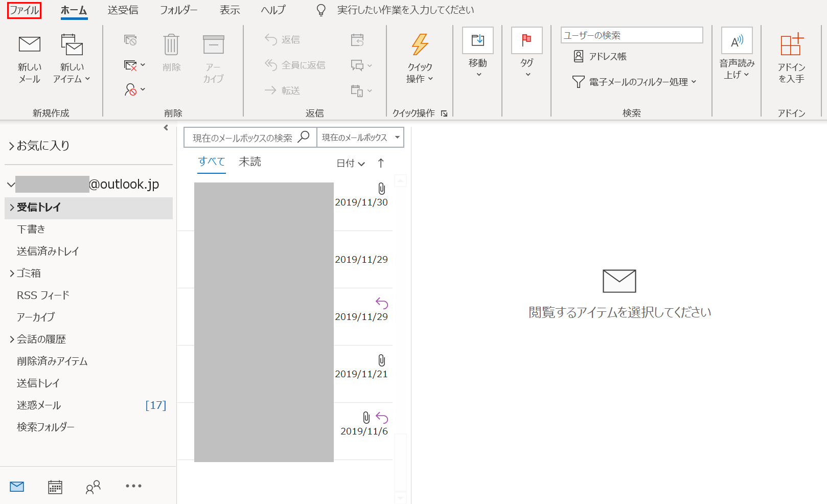Click the Mail navigation icon
The width and height of the screenshot is (827, 504).
[17, 487]
